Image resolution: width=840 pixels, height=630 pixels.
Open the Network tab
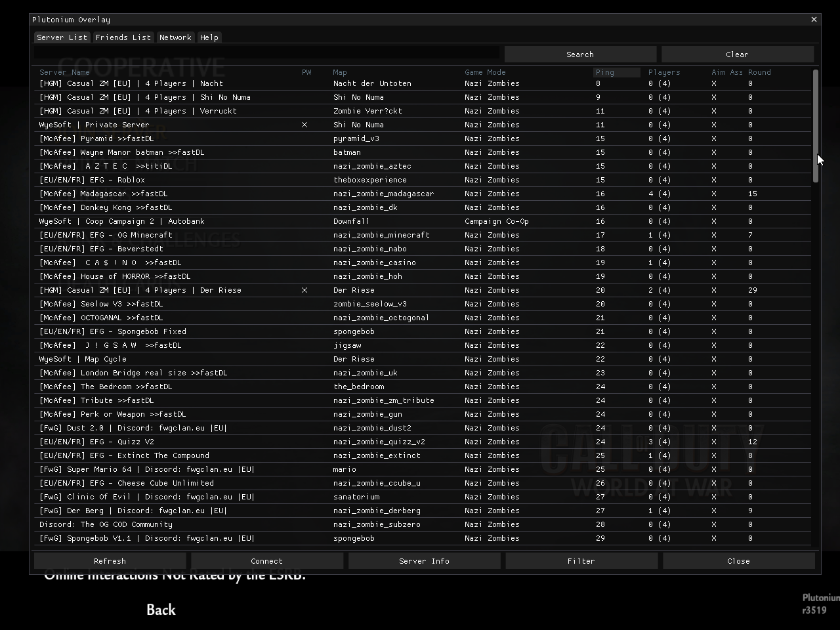coord(175,37)
